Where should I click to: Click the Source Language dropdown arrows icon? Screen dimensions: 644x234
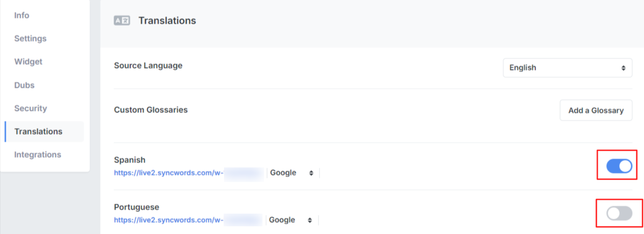(x=623, y=68)
